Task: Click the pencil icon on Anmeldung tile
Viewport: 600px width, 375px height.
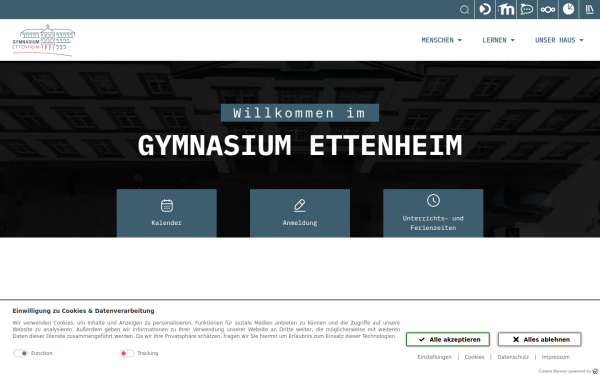Action: tap(300, 205)
